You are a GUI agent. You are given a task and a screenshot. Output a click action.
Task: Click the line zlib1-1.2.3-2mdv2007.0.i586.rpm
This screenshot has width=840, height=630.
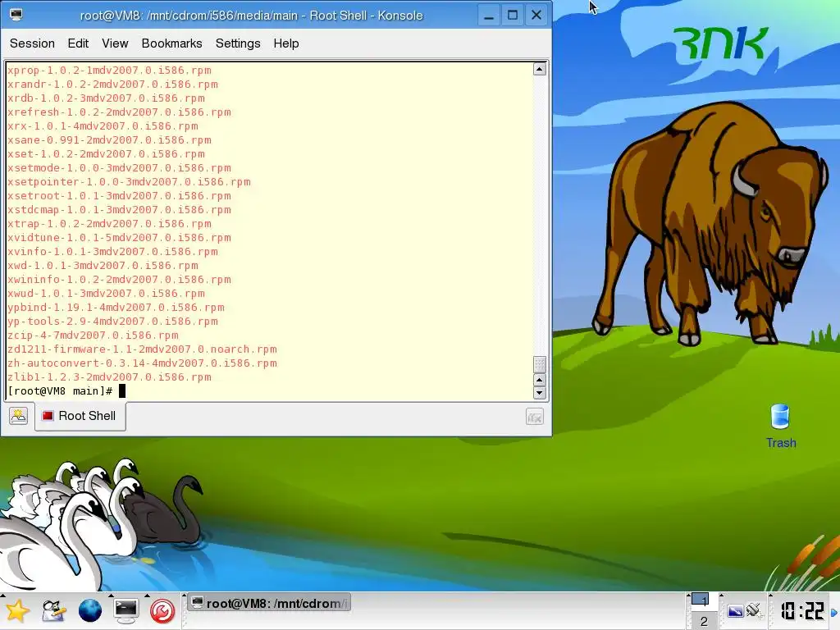coord(109,377)
